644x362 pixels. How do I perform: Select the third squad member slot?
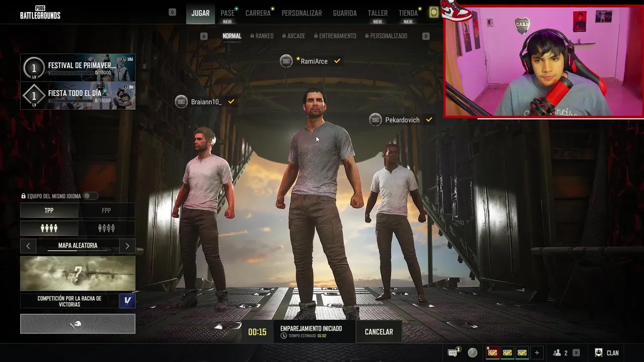[x=522, y=352]
